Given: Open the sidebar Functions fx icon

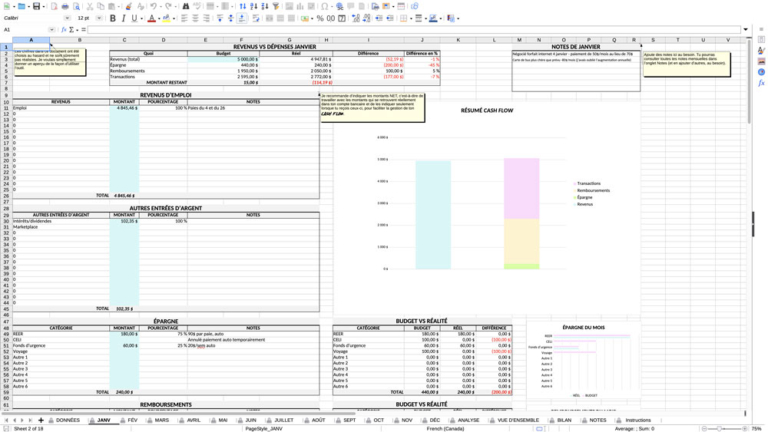Looking at the screenshot, I should [x=761, y=83].
